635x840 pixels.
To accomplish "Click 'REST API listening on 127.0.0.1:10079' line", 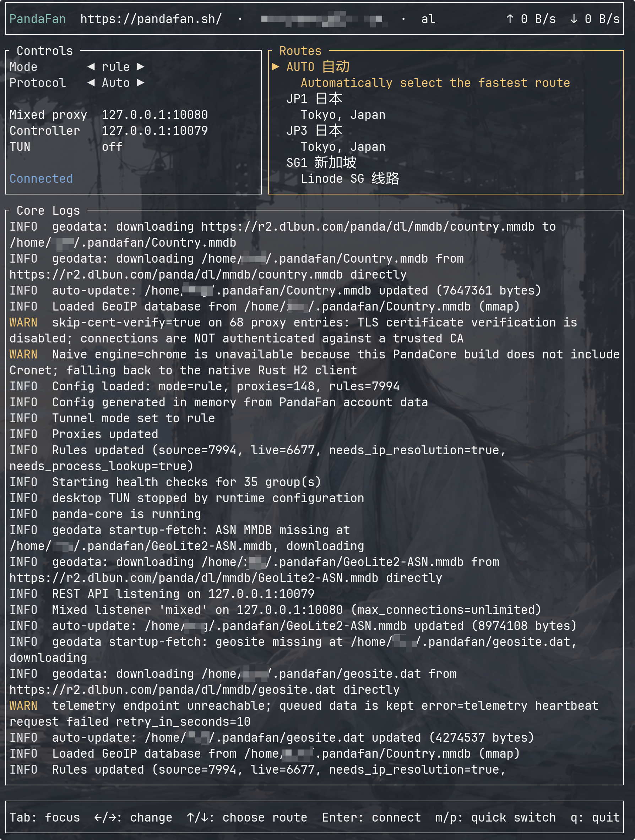I will coord(162,594).
